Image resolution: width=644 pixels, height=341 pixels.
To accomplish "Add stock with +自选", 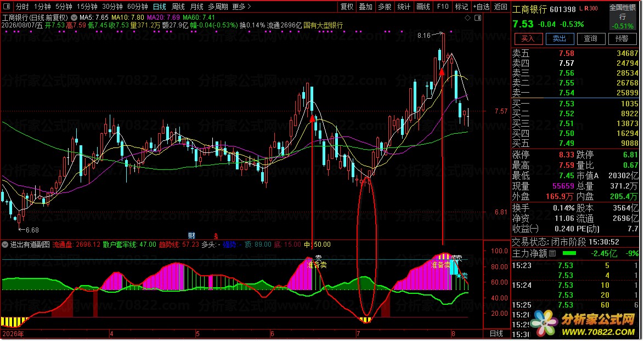I will [x=482, y=7].
